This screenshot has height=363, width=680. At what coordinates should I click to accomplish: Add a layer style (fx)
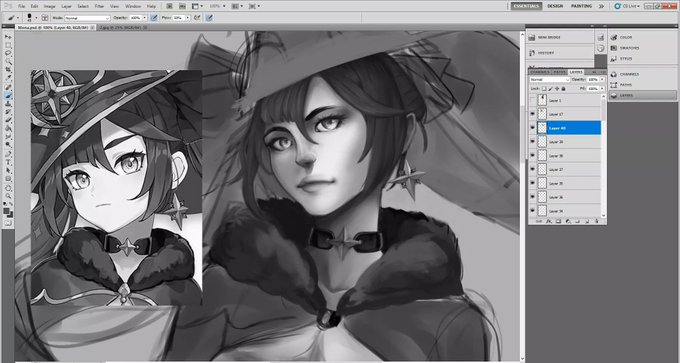coord(549,221)
